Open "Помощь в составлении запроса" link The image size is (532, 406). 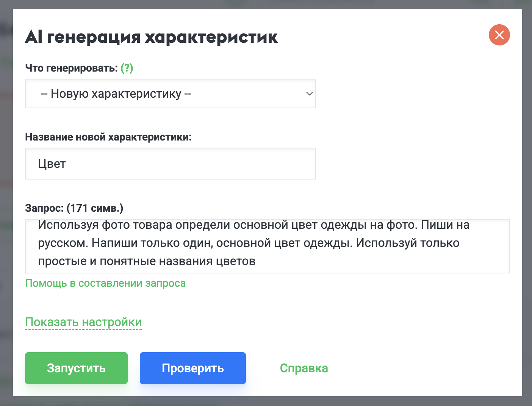(x=105, y=283)
